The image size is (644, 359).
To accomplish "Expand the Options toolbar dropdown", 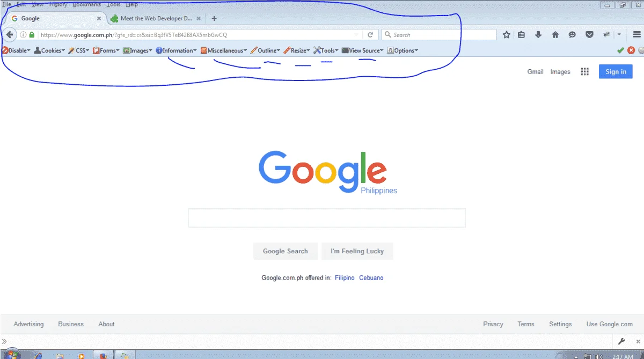I will coord(402,50).
